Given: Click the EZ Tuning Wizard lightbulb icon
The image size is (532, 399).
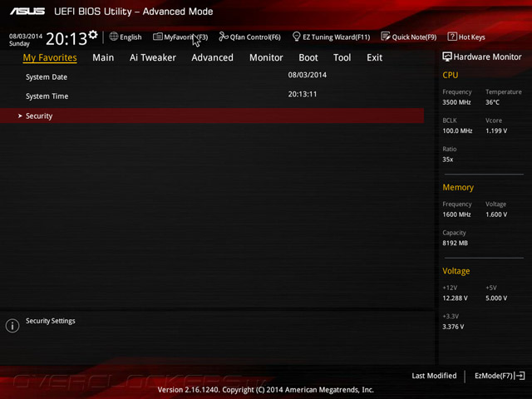Looking at the screenshot, I should (x=296, y=37).
